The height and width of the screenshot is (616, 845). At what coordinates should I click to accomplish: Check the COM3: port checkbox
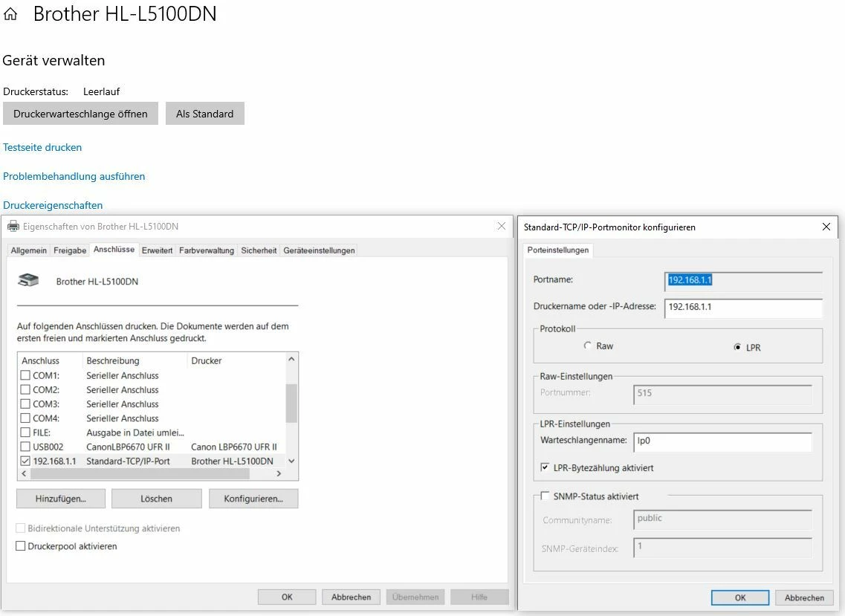[x=25, y=403]
